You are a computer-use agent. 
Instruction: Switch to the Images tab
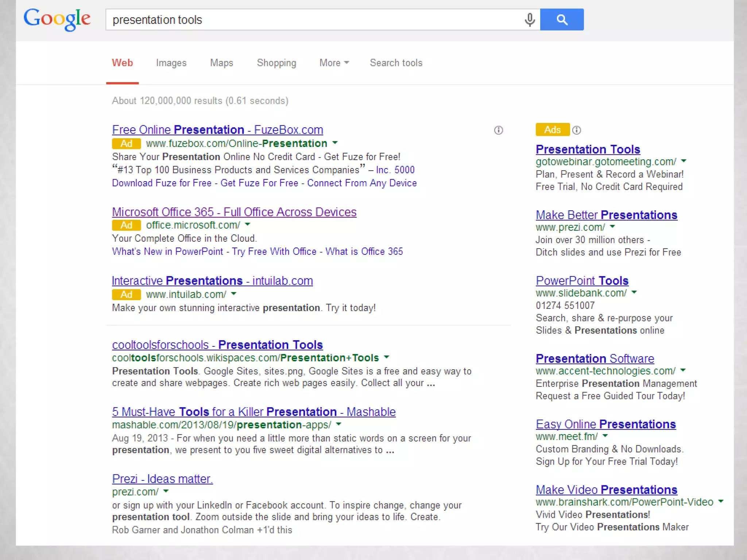[x=171, y=63]
